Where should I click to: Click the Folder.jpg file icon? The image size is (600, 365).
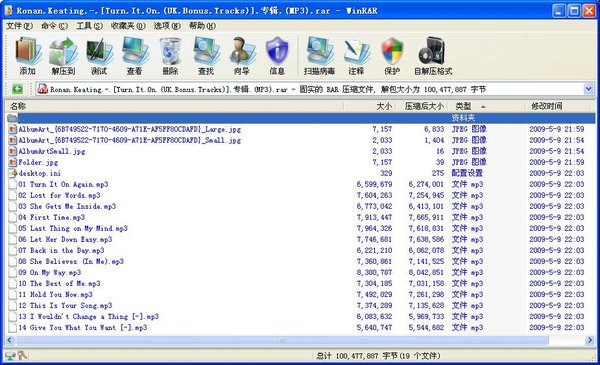[13, 162]
